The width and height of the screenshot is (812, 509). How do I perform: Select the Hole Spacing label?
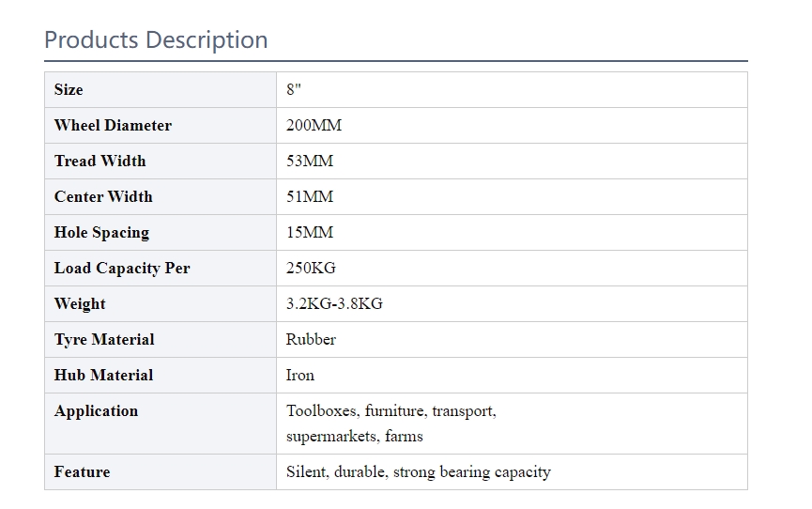(102, 233)
